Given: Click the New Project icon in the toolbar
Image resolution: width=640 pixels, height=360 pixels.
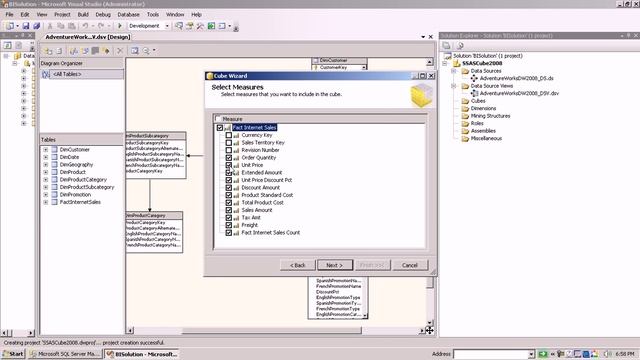Looking at the screenshot, I should (9, 26).
